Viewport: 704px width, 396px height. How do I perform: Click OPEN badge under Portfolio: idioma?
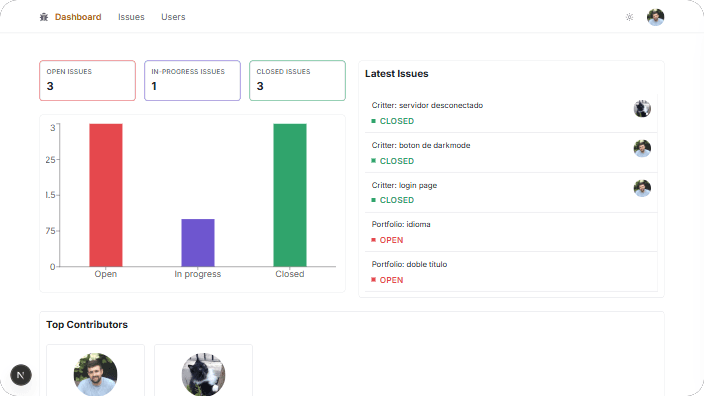coord(387,240)
